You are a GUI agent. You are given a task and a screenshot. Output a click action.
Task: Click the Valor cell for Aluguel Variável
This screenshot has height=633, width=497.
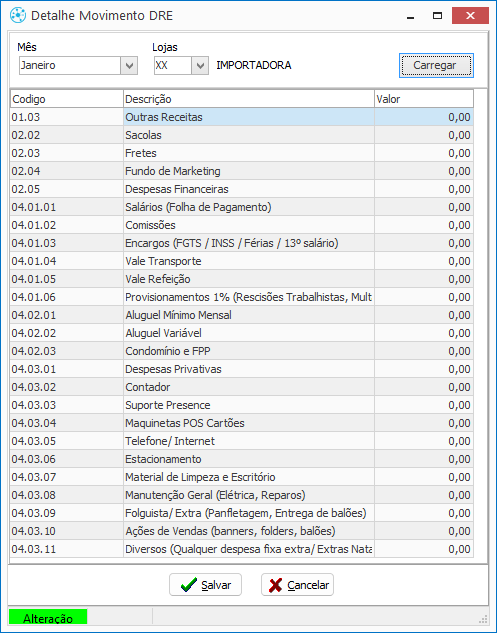[x=424, y=333]
